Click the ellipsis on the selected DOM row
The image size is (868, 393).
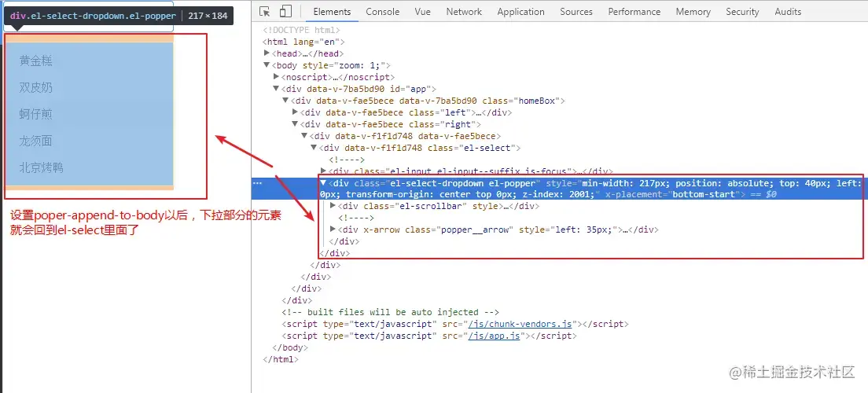coord(257,182)
